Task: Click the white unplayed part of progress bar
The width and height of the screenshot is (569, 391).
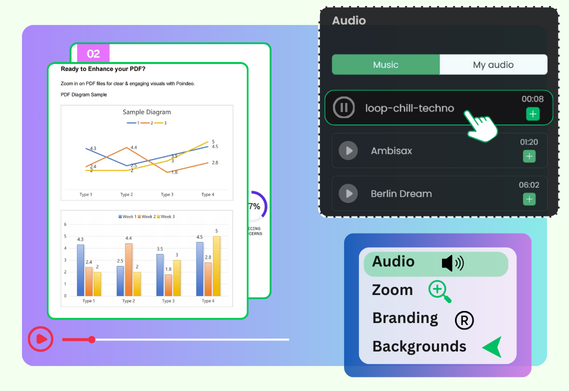Action: [192, 339]
